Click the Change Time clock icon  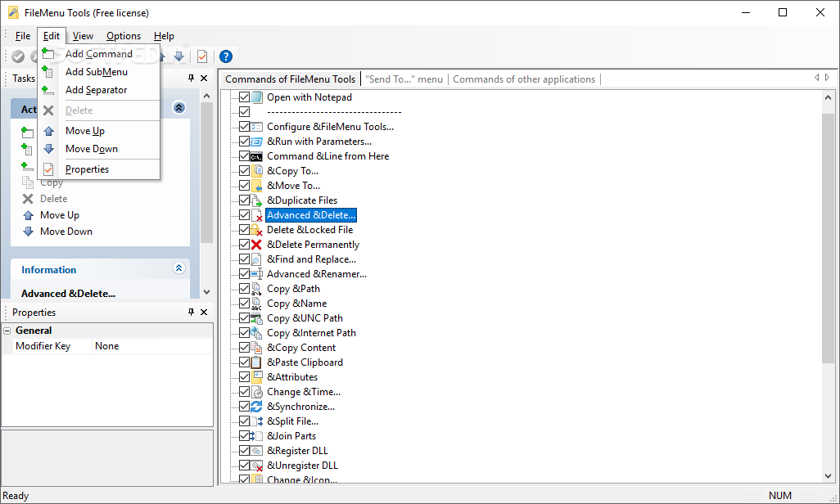[256, 392]
